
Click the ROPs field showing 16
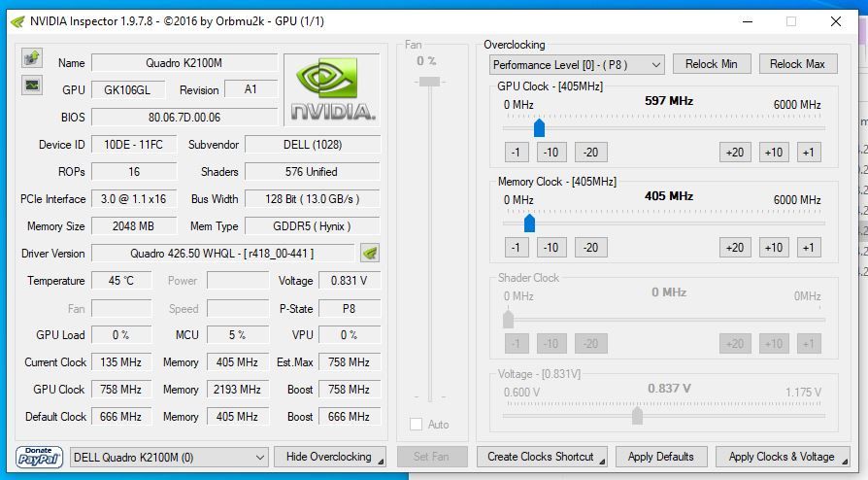(x=134, y=172)
